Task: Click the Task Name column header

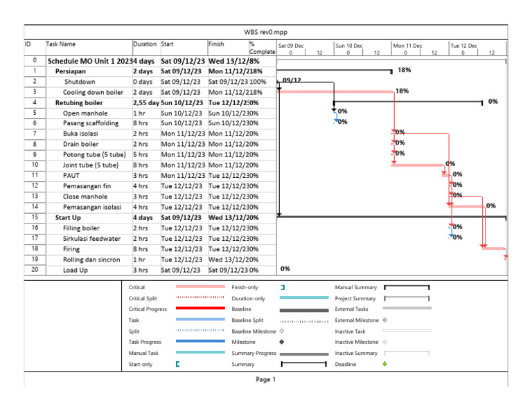Action: tap(61, 44)
